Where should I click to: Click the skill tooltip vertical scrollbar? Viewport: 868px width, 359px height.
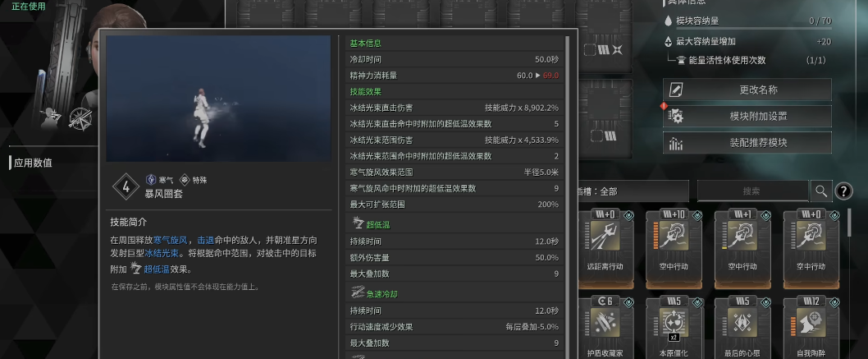pos(566,196)
